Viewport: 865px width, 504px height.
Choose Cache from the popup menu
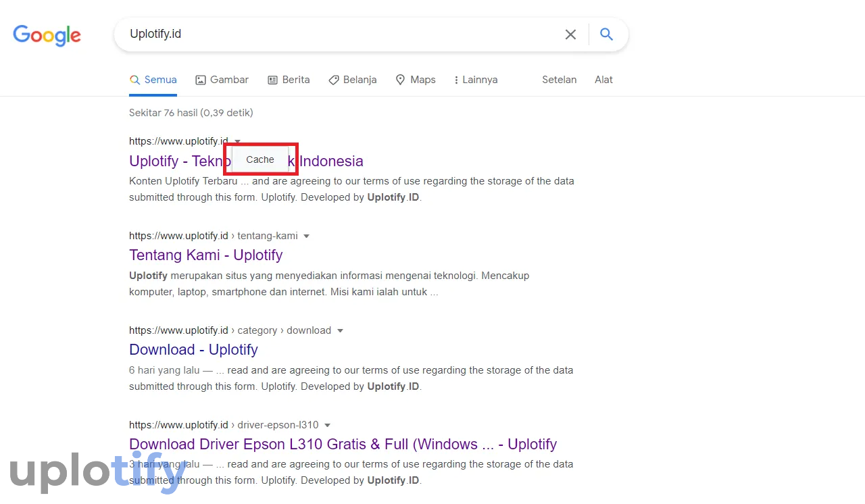coord(260,159)
